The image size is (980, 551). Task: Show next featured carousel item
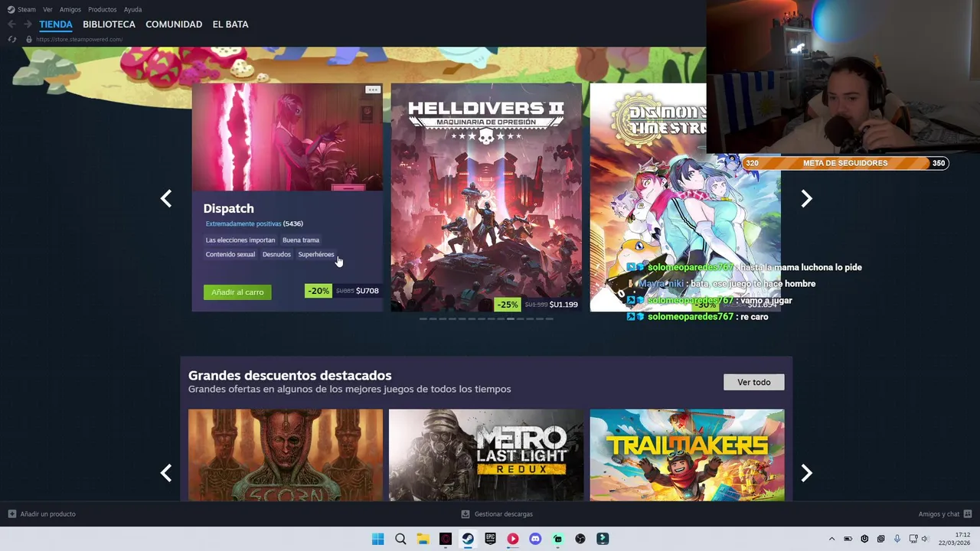(x=806, y=199)
